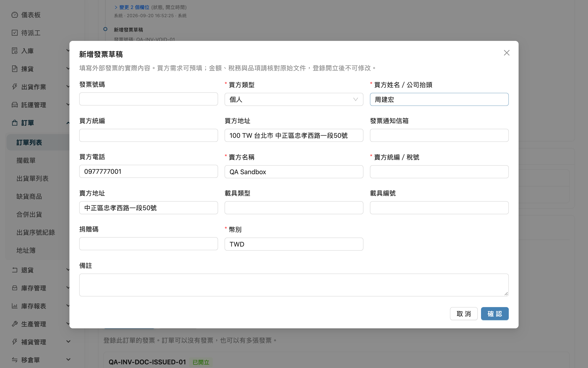Expand the 入庫 menu chevron

tap(68, 50)
